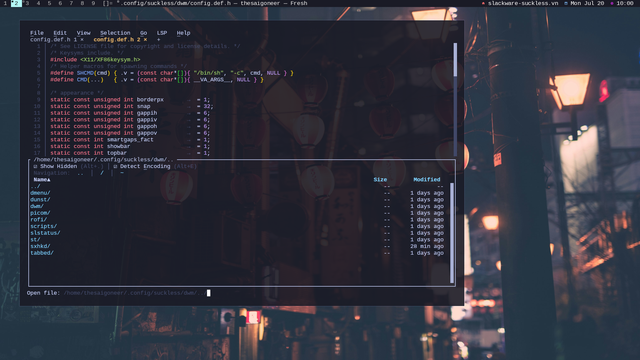
Task: Switch to dwm workspace tag 3
Action: [x=27, y=3]
